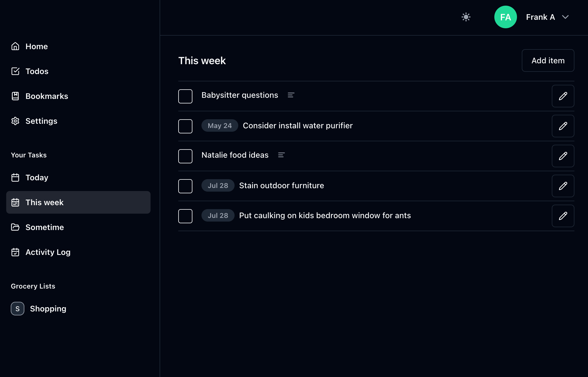Click the Add item button
The image size is (588, 377).
(548, 60)
